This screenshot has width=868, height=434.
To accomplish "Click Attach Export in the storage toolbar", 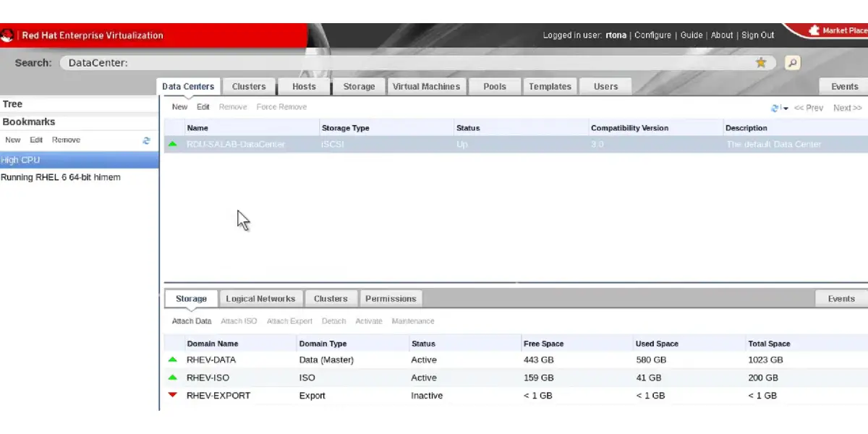I will [289, 321].
